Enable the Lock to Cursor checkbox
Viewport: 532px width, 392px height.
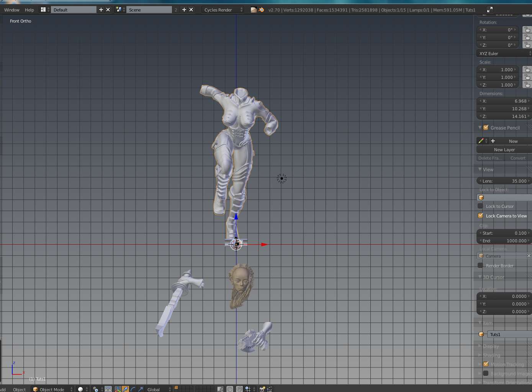pyautogui.click(x=481, y=206)
